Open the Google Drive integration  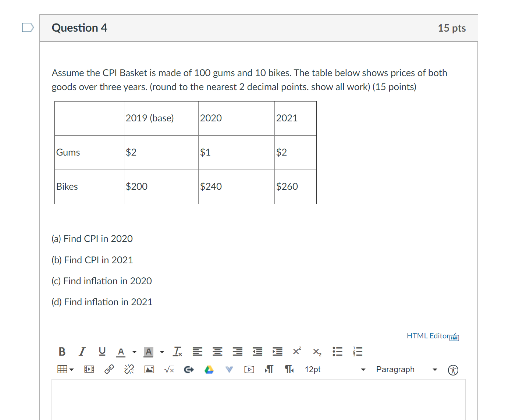209,369
